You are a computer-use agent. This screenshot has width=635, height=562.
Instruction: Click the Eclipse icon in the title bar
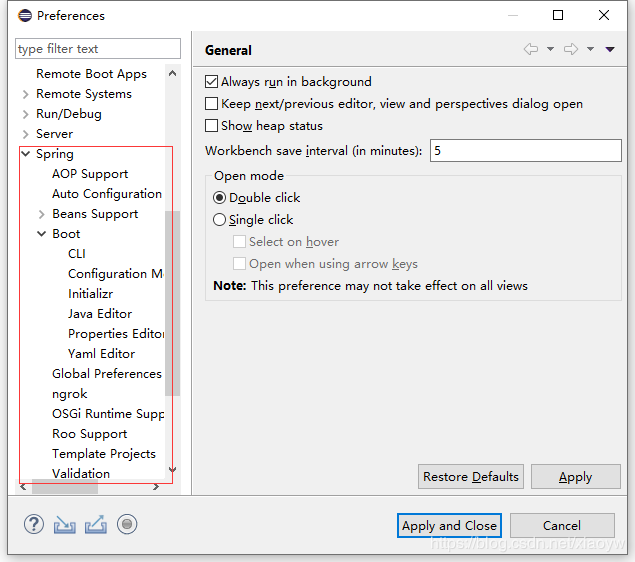(x=25, y=16)
